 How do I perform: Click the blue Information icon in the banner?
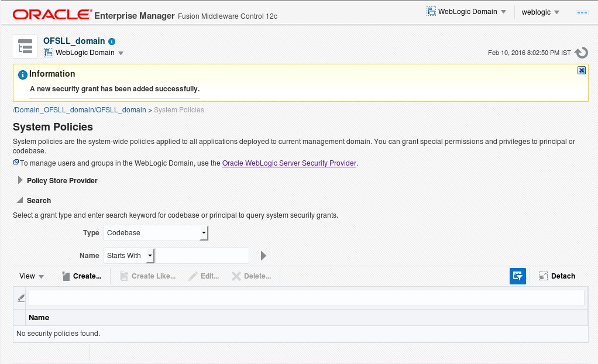(x=22, y=75)
